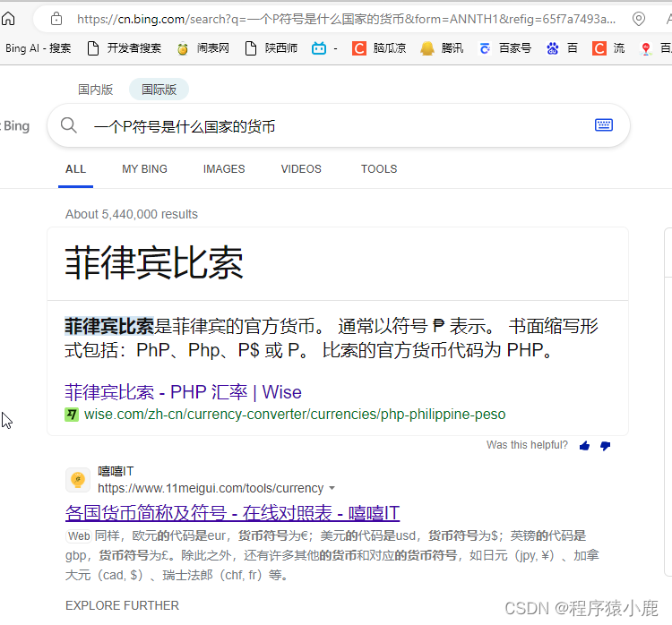Click the 嘻嘻IT site name
This screenshot has width=672, height=625.
pos(116,471)
